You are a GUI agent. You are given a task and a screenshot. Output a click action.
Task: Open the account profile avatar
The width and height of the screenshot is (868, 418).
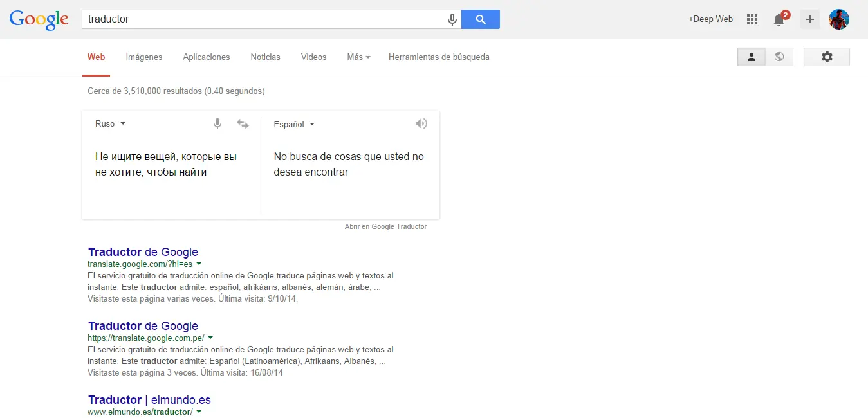click(x=839, y=19)
